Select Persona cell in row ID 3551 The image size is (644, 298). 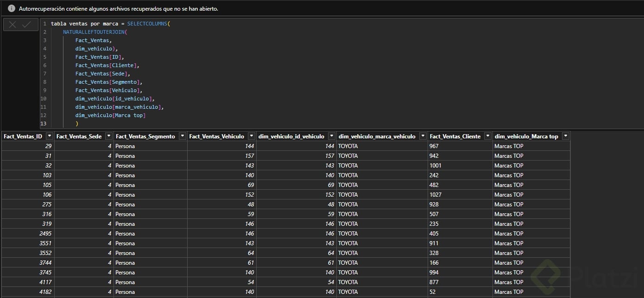pos(151,243)
